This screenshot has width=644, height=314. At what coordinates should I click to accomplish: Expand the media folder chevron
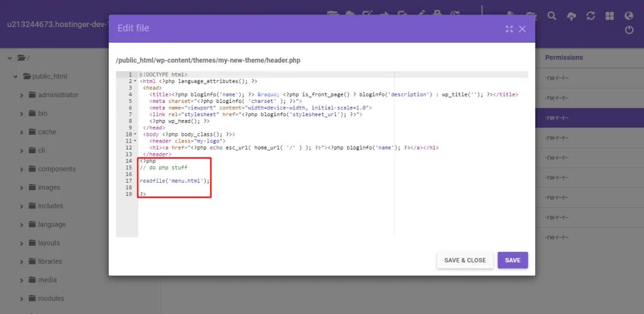point(21,280)
